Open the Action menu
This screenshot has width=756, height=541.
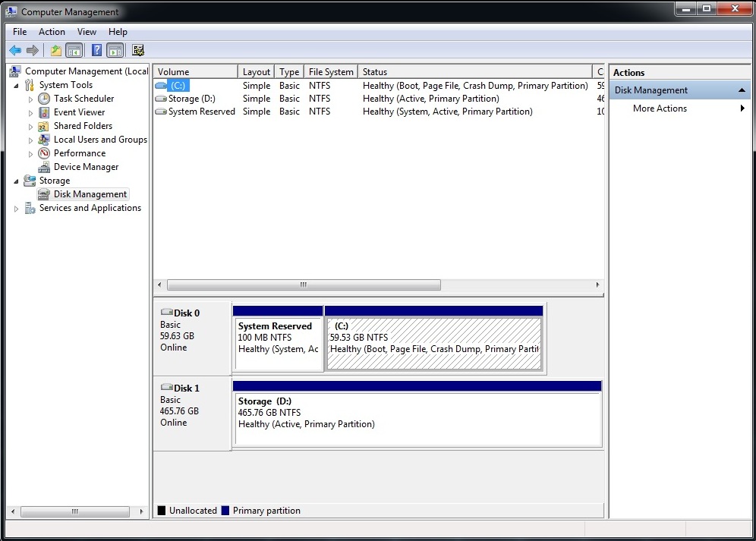pyautogui.click(x=52, y=32)
